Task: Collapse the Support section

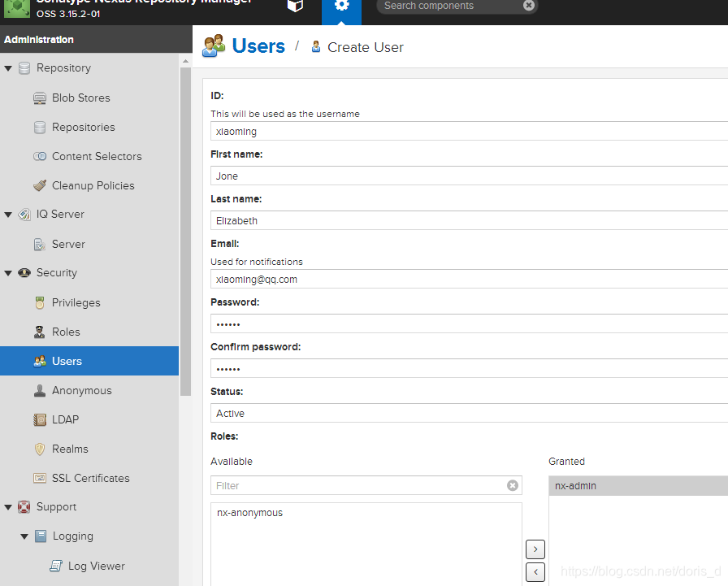Action: [8, 507]
